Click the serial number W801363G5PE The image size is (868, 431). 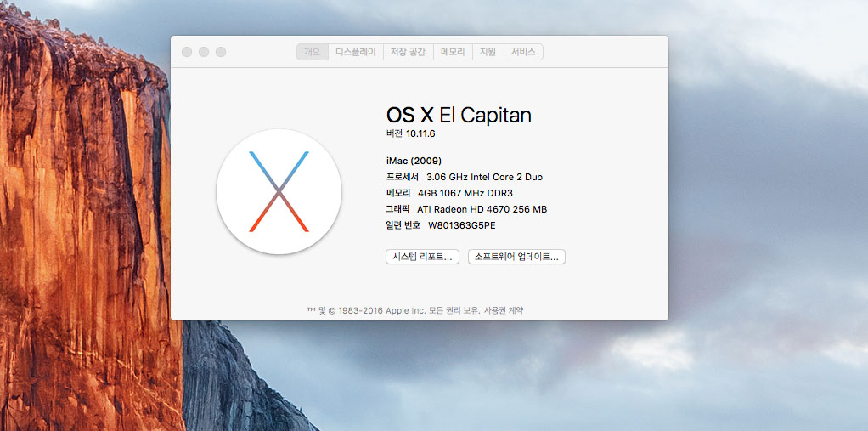(461, 225)
